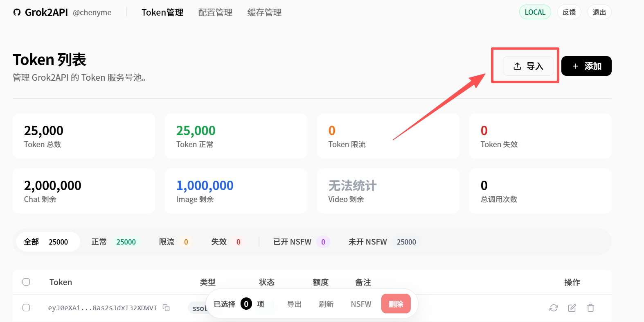Screen dimensions: 644x322
Task: Click the GitHub logo icon beside Grok2API
Action: 17,12
